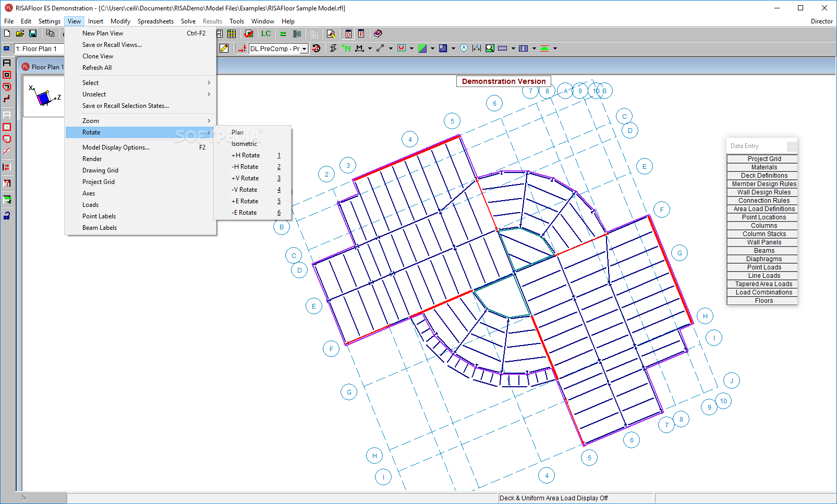Viewport: 837px width, 504px height.
Task: Expand the arrow beside the dotted rectangle icon
Action: [x=513, y=48]
